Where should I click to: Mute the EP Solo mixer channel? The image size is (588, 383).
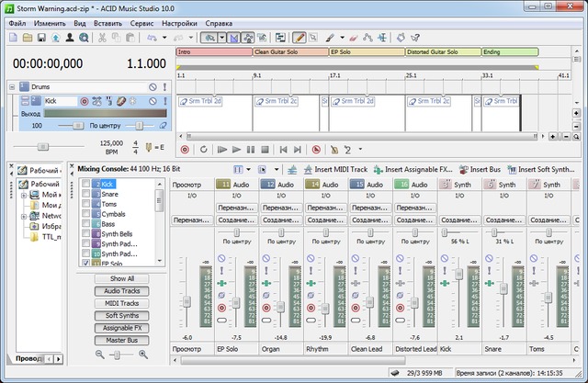(x=221, y=257)
